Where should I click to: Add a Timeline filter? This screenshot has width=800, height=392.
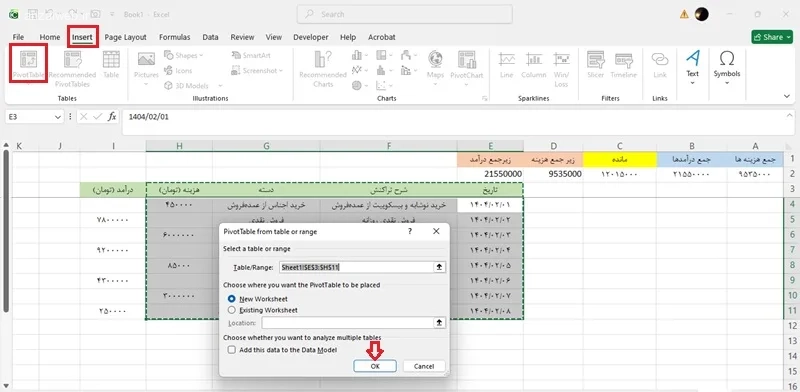point(624,65)
